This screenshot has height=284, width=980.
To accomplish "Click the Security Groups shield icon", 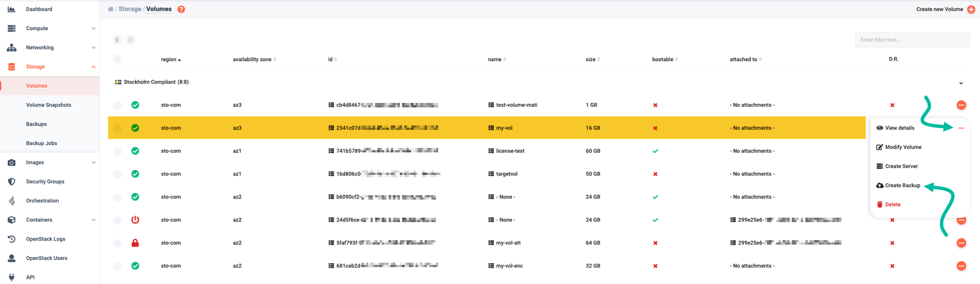I will pos(11,182).
